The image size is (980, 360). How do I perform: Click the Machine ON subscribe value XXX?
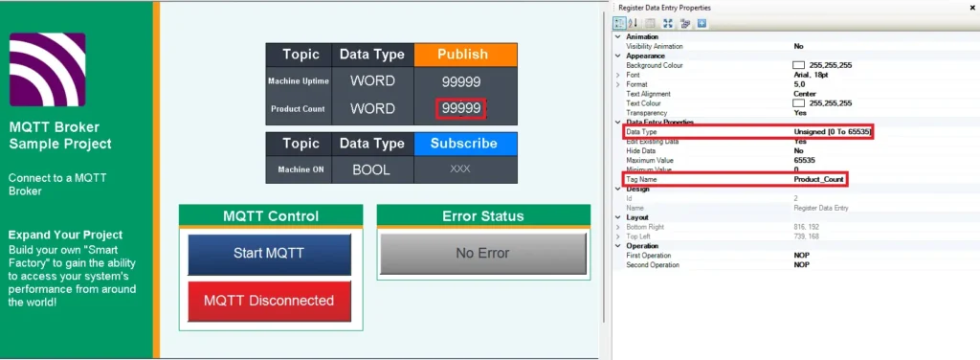tap(460, 169)
